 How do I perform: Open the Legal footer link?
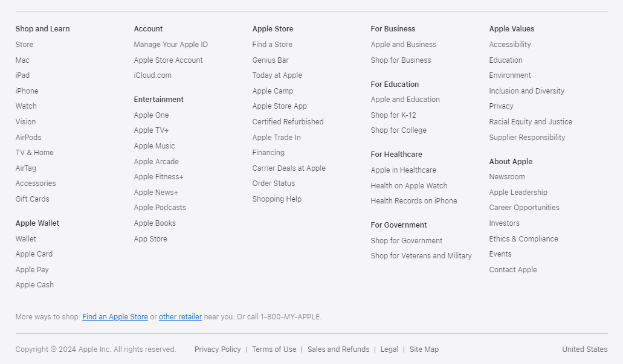coord(389,350)
